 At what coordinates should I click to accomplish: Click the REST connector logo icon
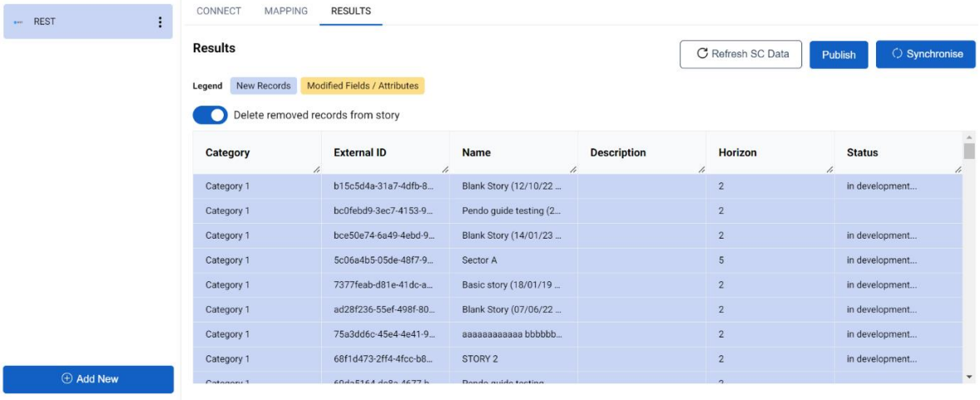click(18, 22)
